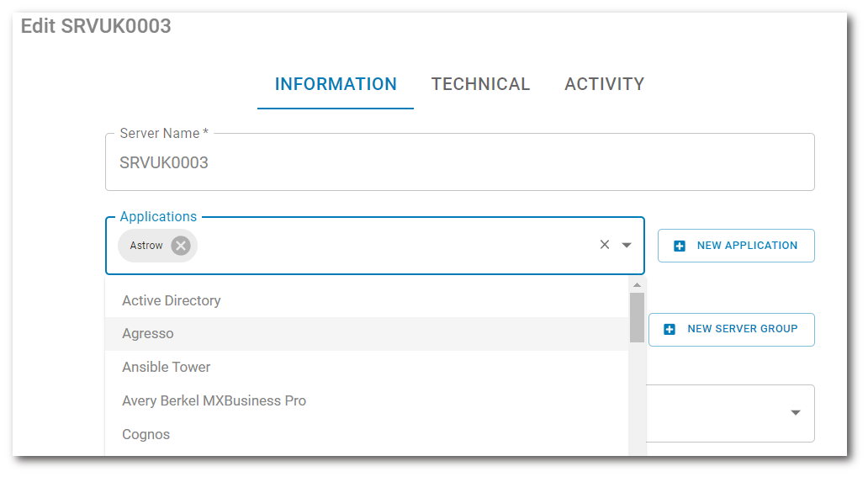Pick Ansible Tower option
The width and height of the screenshot is (868, 477).
pos(167,368)
